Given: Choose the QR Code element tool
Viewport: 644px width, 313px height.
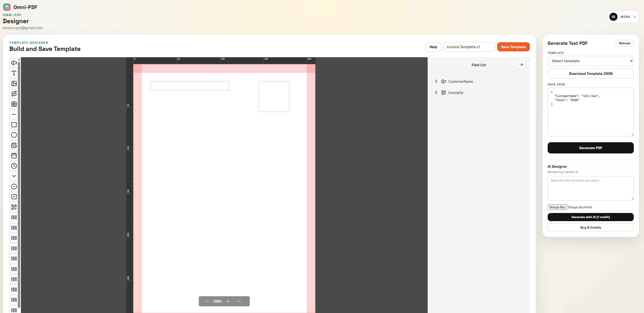Looking at the screenshot, I should click(14, 207).
